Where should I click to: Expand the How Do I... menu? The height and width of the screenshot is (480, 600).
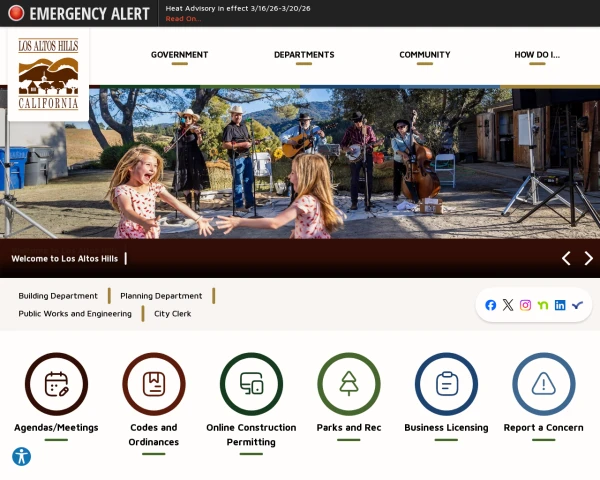[x=537, y=55]
